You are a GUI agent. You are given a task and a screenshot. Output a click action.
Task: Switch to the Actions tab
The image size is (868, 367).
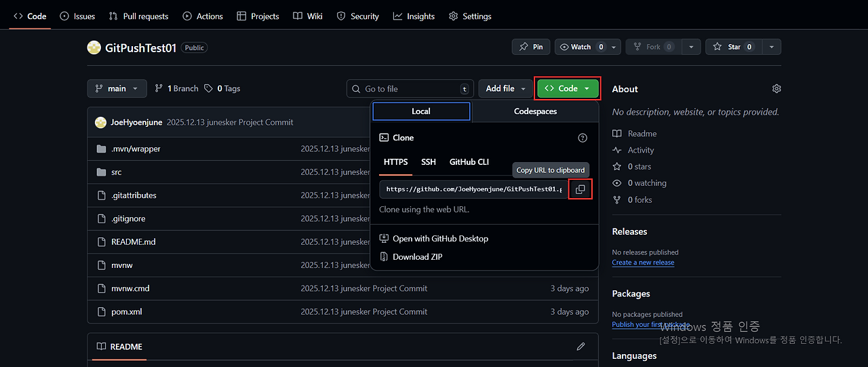tap(202, 16)
